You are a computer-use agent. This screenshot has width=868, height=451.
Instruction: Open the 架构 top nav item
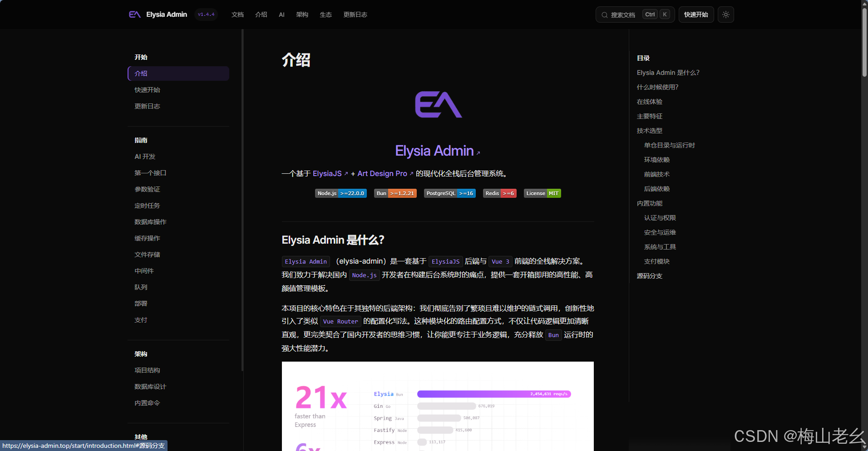pyautogui.click(x=302, y=15)
